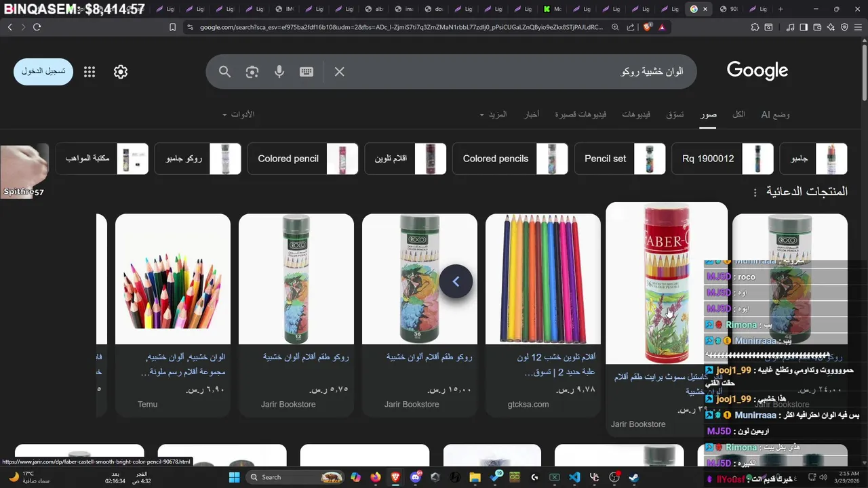This screenshot has height=488, width=868.
Task: Clear the search query with X
Action: click(x=340, y=71)
